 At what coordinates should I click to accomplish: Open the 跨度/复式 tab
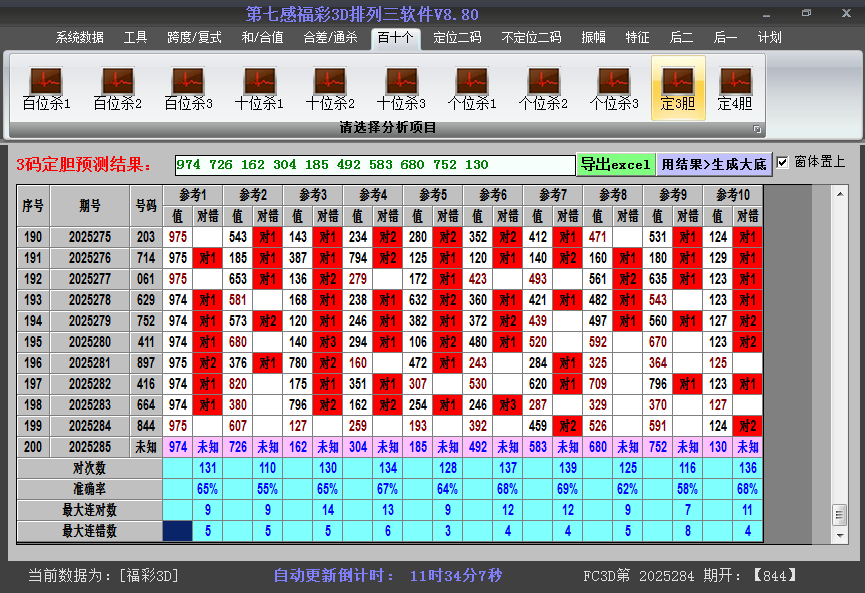pos(194,38)
